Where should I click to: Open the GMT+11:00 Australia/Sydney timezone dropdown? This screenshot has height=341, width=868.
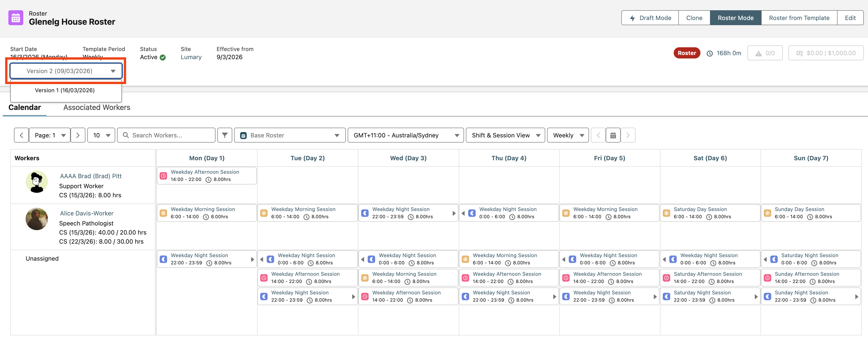click(405, 135)
